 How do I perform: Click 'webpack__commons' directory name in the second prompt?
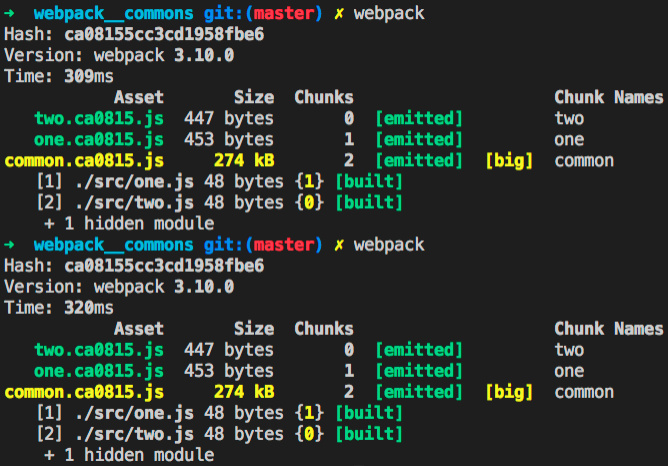(x=113, y=245)
